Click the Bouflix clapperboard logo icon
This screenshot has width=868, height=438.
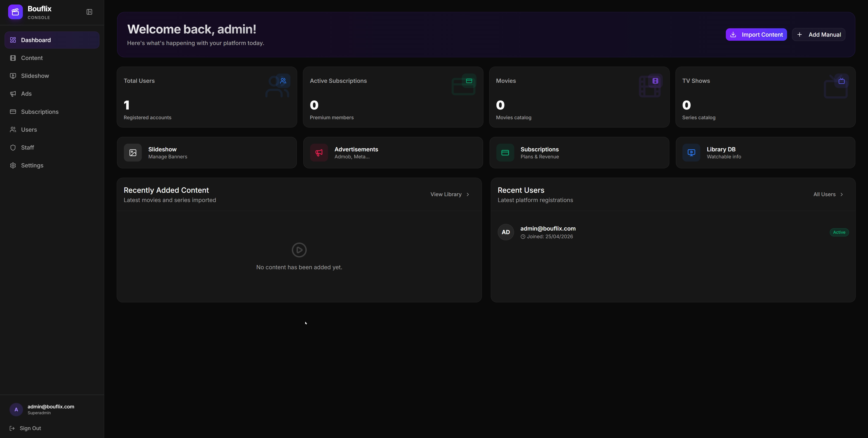(15, 12)
